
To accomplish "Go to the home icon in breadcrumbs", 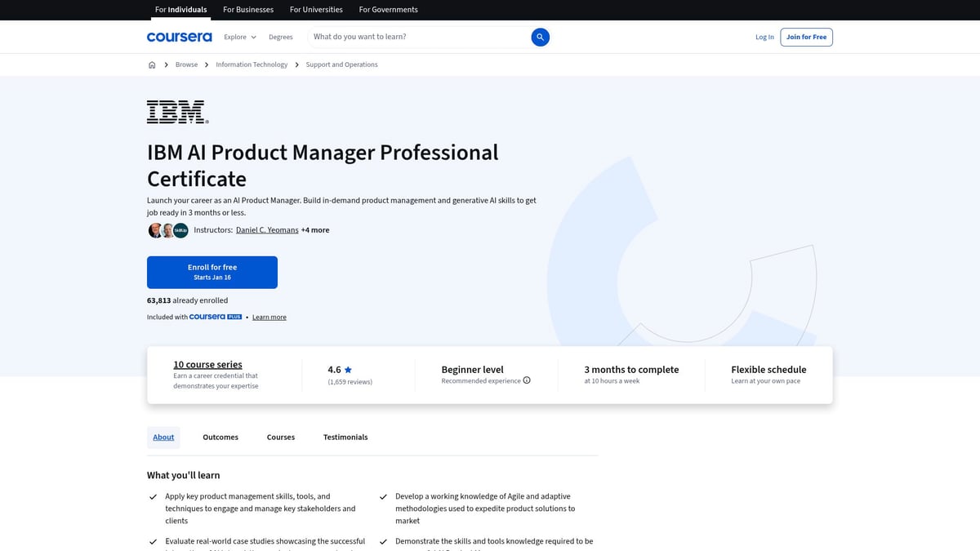I will click(x=152, y=64).
